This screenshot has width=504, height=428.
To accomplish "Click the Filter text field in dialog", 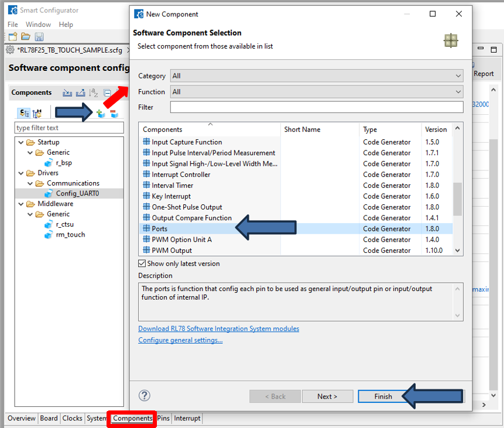I will click(x=316, y=107).
